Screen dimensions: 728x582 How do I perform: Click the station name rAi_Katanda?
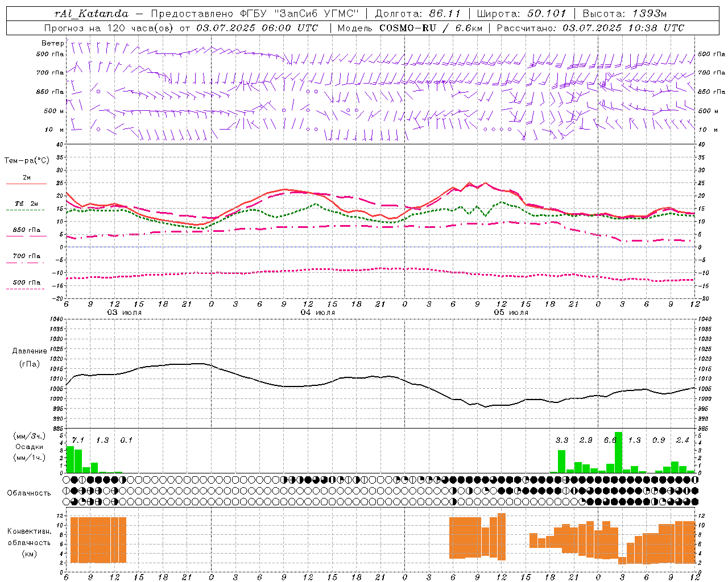[91, 14]
